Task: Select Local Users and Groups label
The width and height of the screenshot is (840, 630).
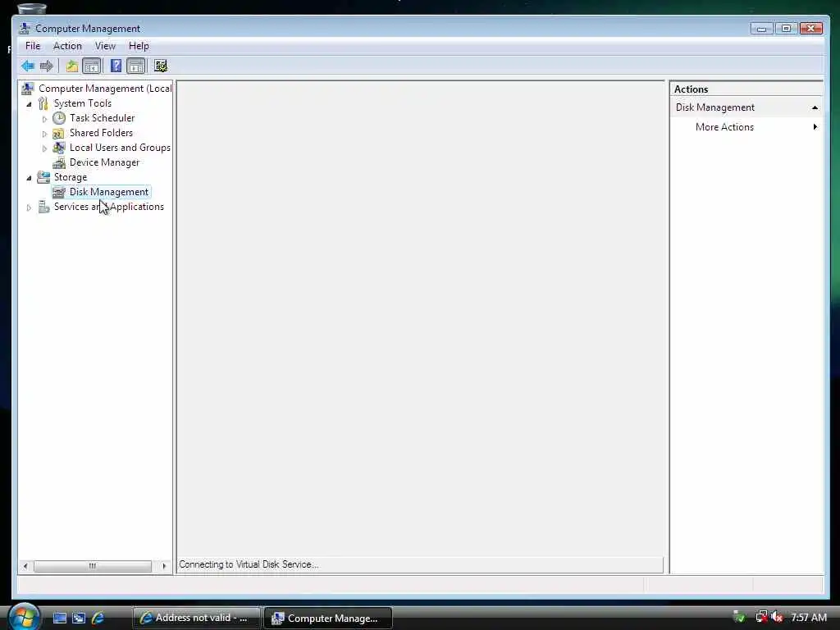Action: click(120, 148)
